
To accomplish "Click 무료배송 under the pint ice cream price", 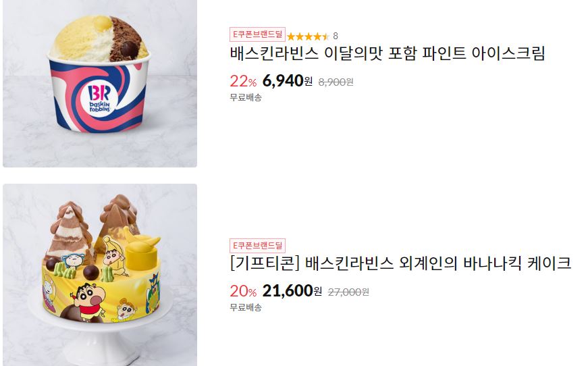I will point(246,97).
